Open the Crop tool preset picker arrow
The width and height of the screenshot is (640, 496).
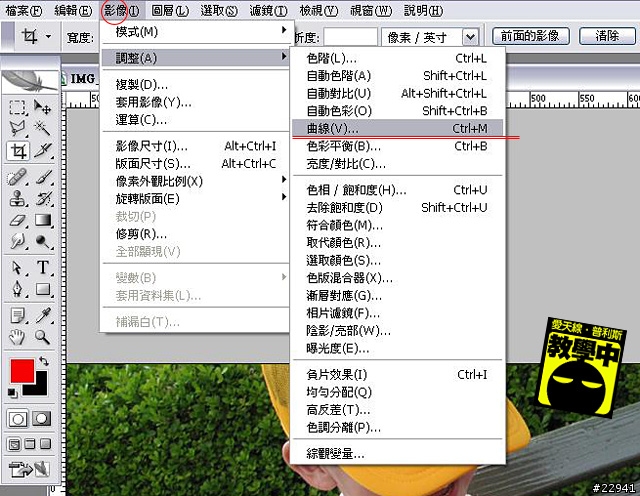(49, 36)
